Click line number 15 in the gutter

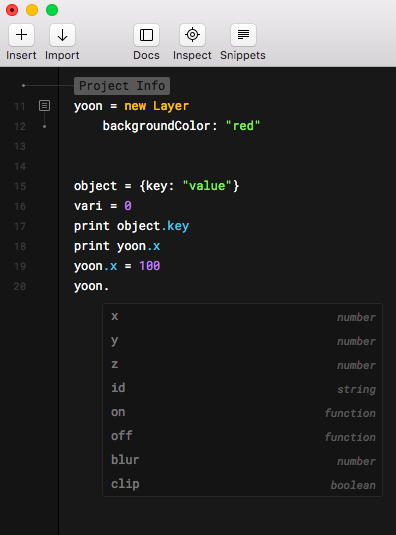coord(20,187)
